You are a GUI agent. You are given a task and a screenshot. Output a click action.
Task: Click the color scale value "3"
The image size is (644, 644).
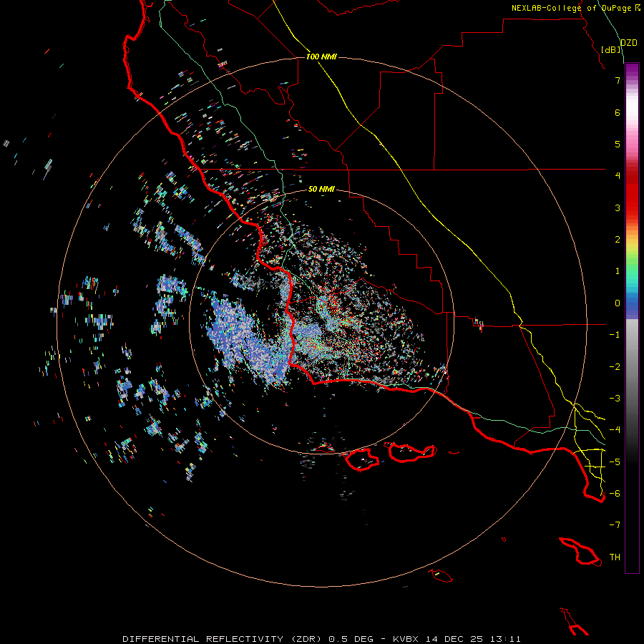pos(618,208)
